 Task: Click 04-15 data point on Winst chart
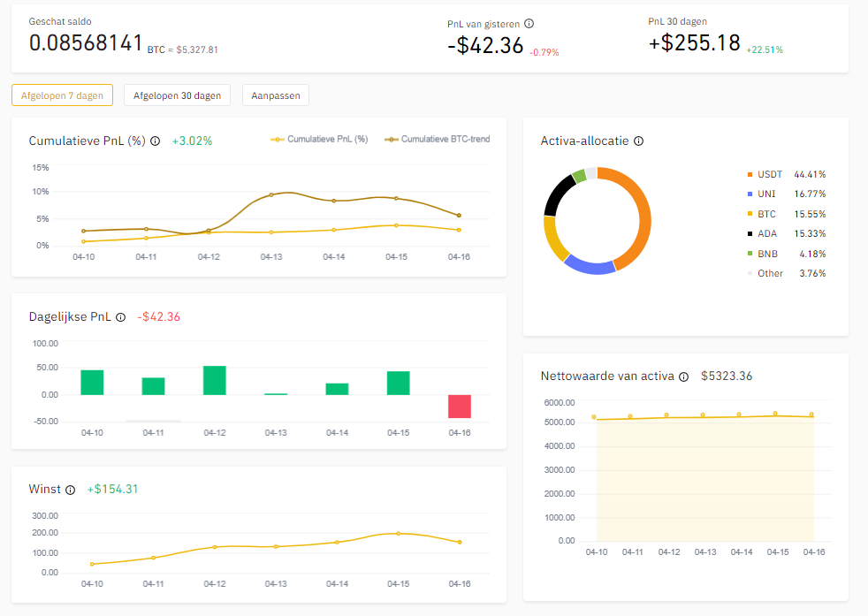point(398,533)
